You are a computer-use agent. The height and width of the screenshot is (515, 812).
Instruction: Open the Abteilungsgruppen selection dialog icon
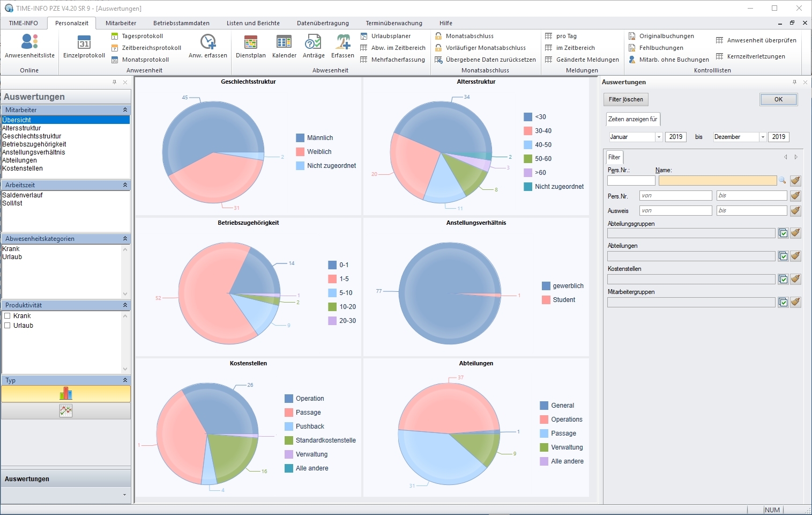(x=783, y=233)
